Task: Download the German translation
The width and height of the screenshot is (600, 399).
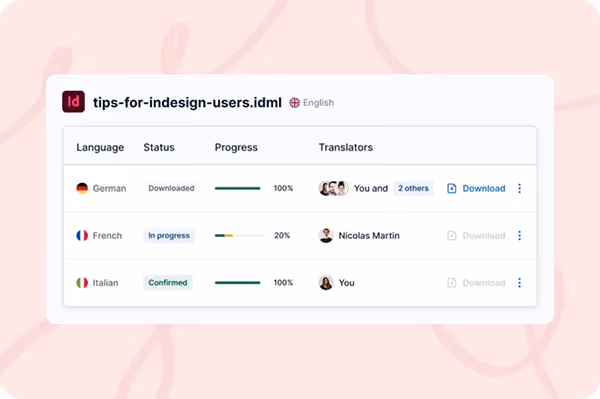Action: coord(476,188)
